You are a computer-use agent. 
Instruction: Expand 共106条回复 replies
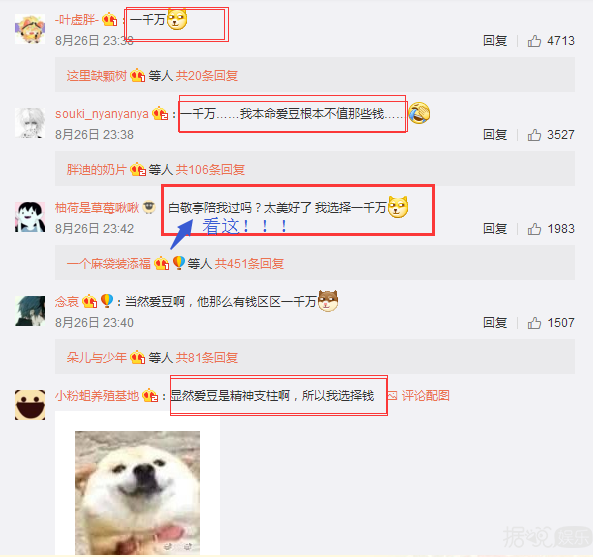210,169
